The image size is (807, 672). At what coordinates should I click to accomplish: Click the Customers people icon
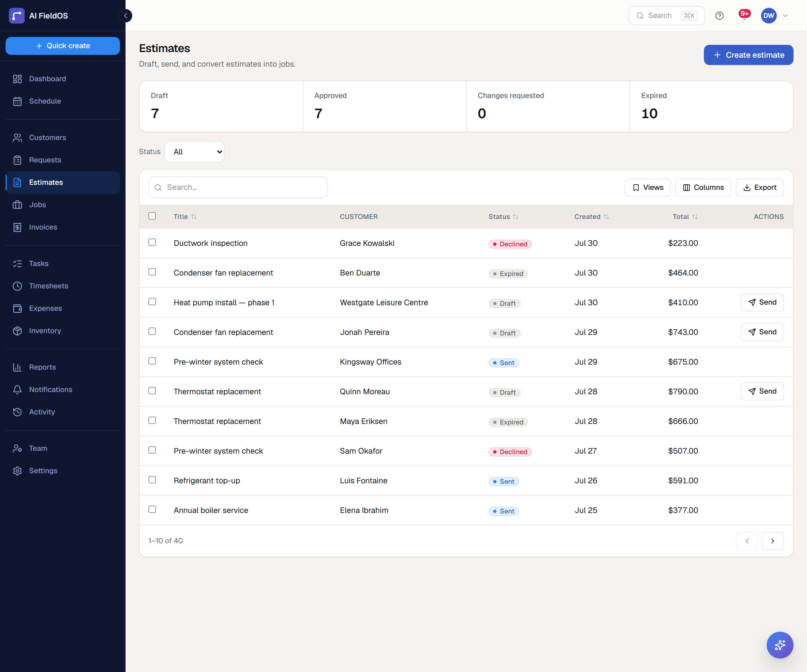tap(17, 137)
